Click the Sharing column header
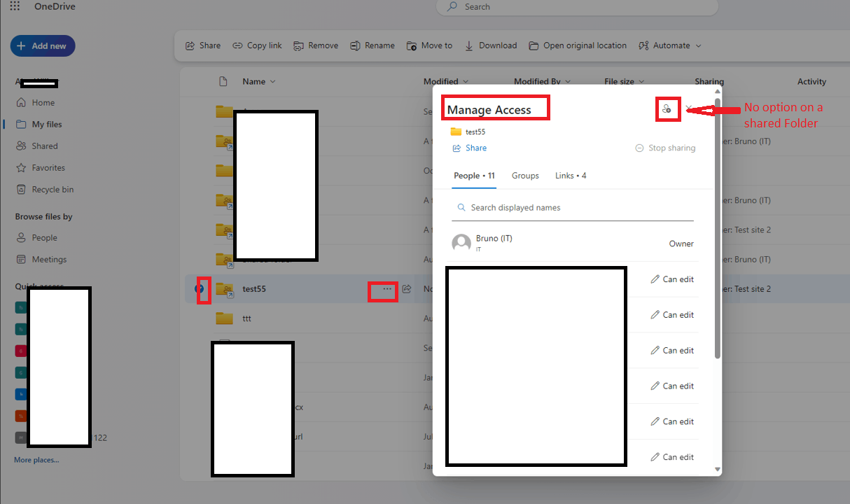 709,82
